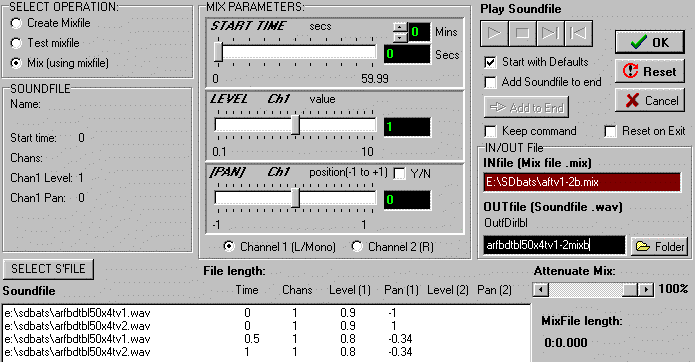Click the INfile mix file field
Viewport: 695px width, 362px height.
coord(582,182)
